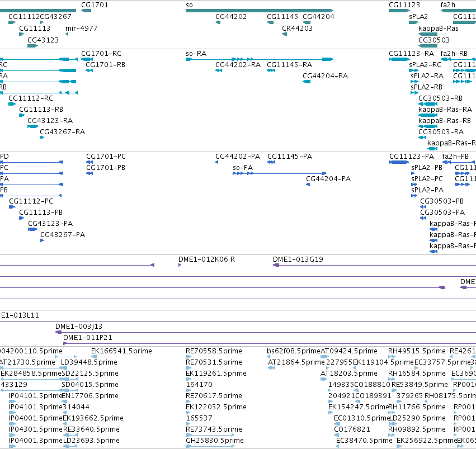Click the CG30503-RB transcript label
The width and height of the screenshot is (476, 449).
pos(440,98)
